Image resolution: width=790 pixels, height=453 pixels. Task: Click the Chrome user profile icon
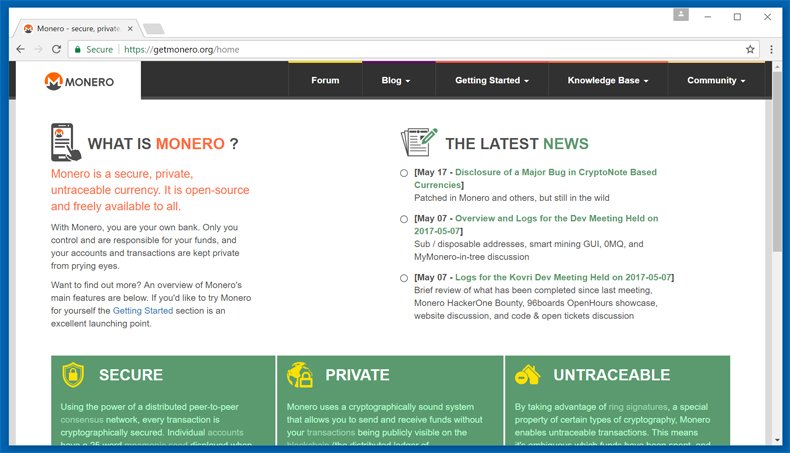pos(681,15)
